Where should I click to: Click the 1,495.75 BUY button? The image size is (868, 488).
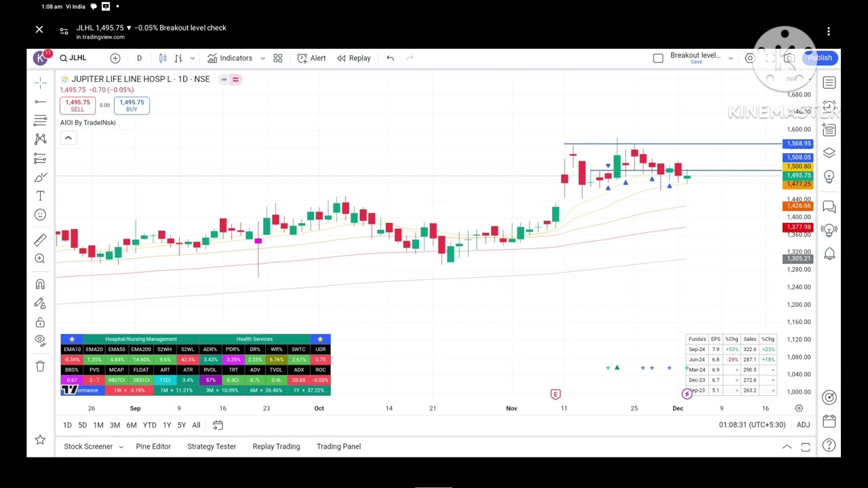point(132,105)
